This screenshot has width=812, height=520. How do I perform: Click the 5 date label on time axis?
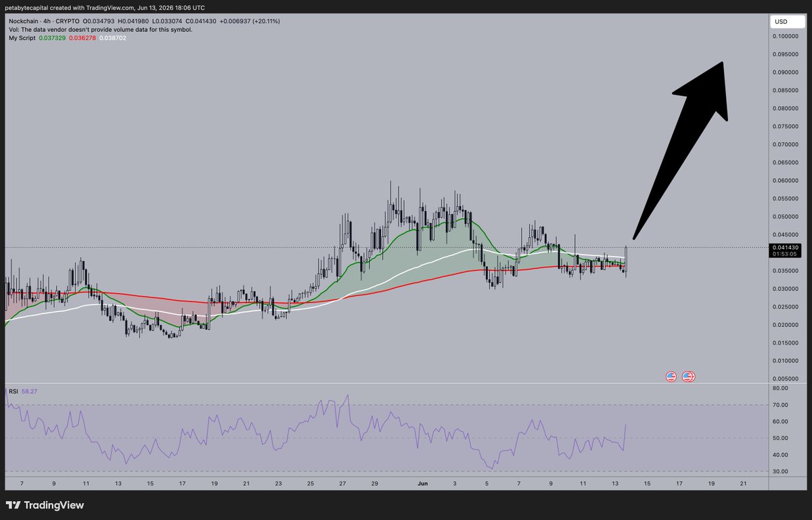point(488,483)
